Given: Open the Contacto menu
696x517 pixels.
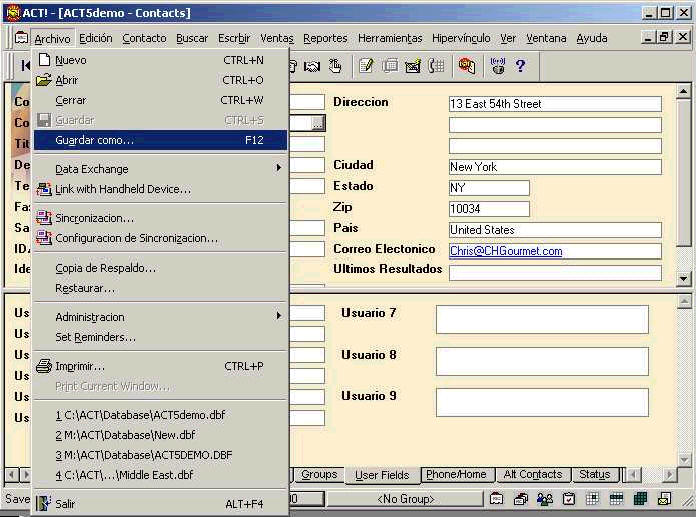Looking at the screenshot, I should click(144, 38).
